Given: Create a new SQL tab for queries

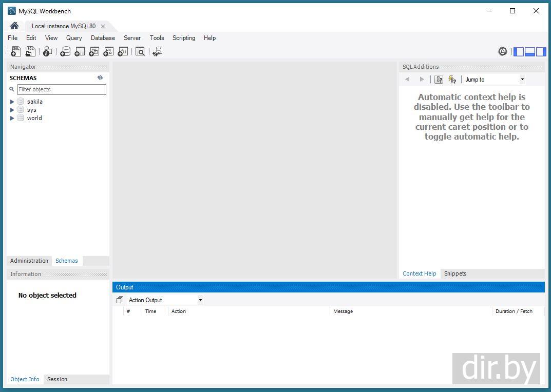Looking at the screenshot, I should (16, 51).
